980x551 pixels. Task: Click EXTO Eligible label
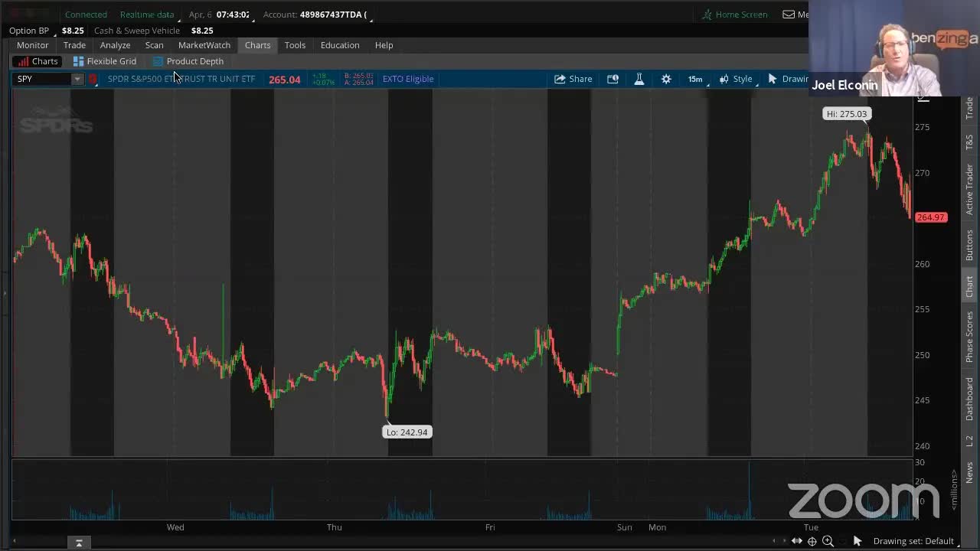tap(408, 79)
